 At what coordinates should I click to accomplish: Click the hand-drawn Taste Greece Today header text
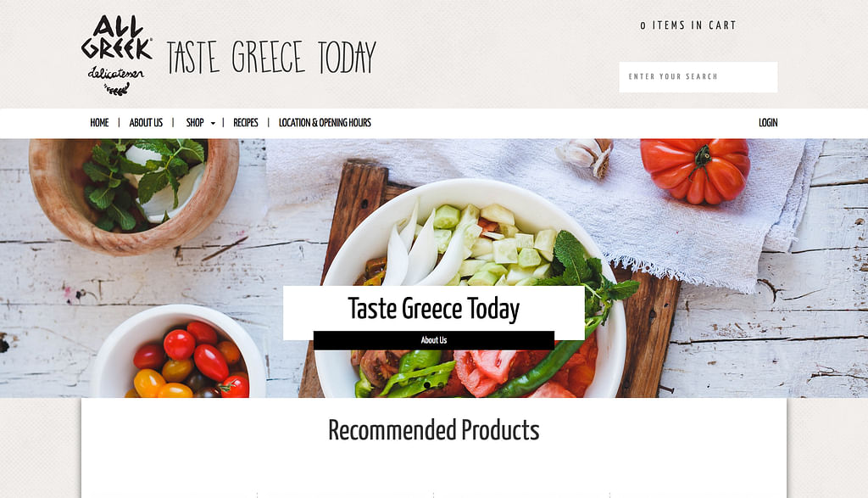pos(271,57)
